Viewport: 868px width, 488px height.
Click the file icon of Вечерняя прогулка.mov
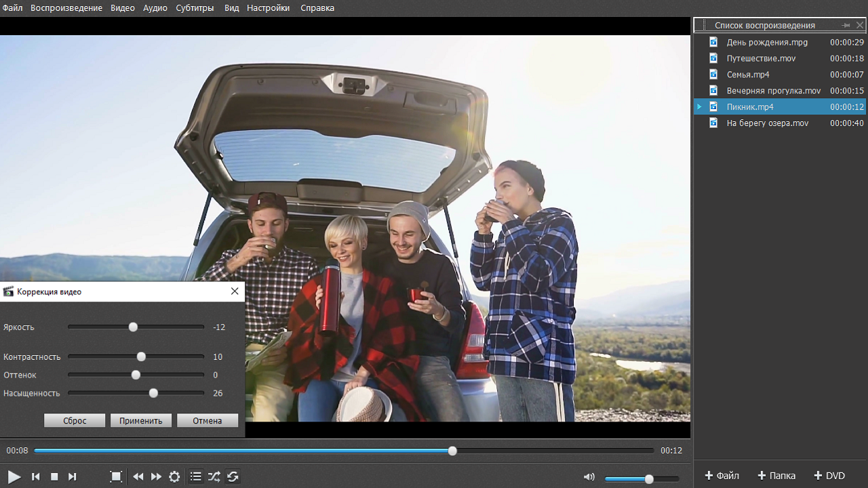click(x=713, y=90)
